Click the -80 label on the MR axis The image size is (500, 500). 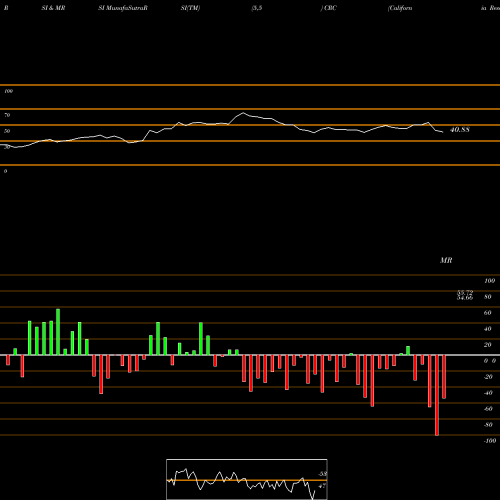488,425
